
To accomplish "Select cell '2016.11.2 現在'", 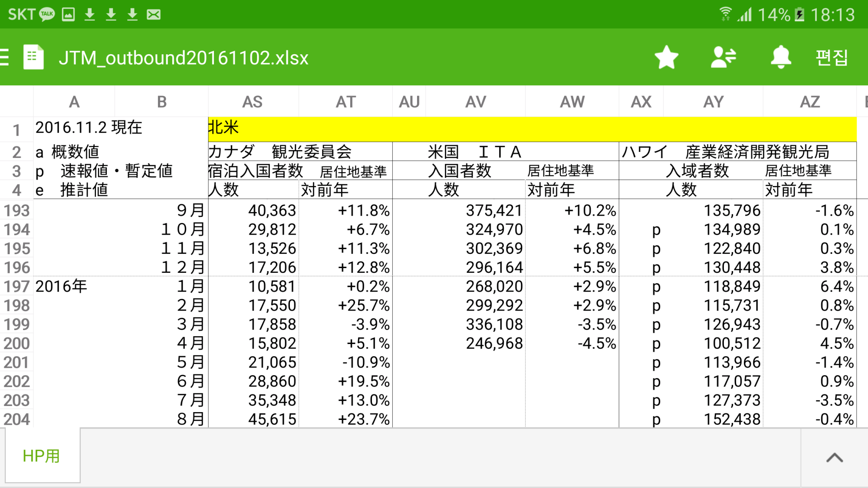I will tap(89, 128).
